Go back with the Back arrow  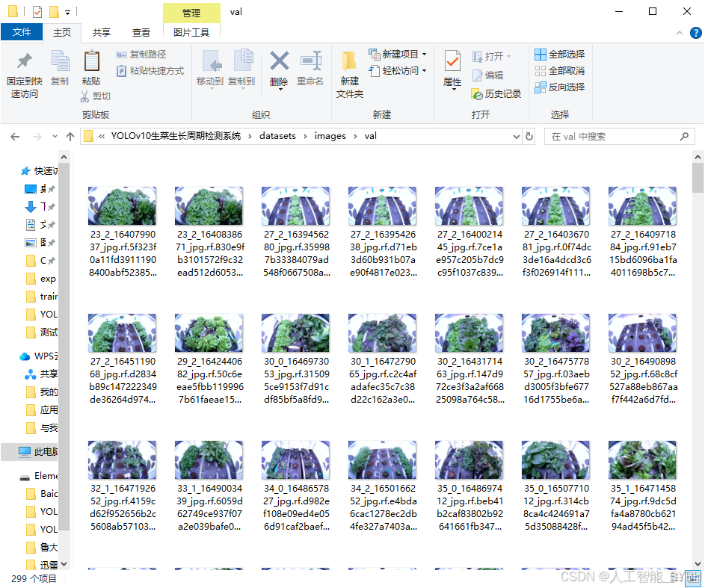pyautogui.click(x=15, y=137)
